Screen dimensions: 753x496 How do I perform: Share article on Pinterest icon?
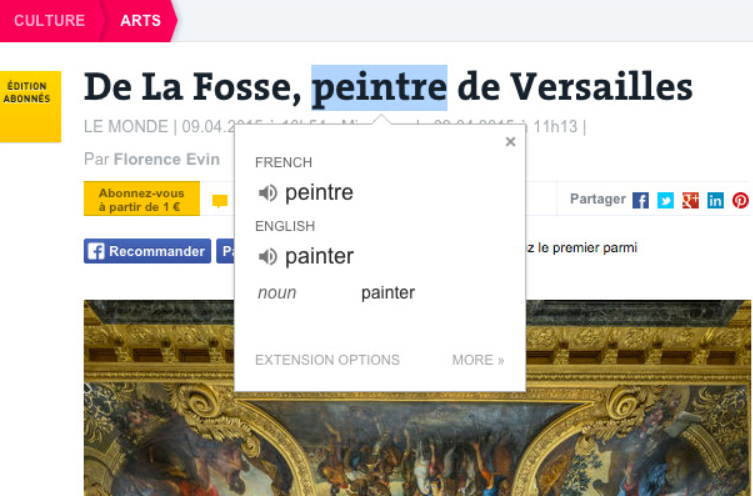tap(740, 200)
